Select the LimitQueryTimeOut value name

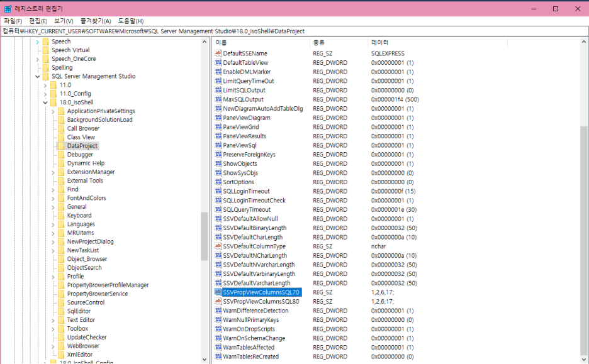pos(249,80)
